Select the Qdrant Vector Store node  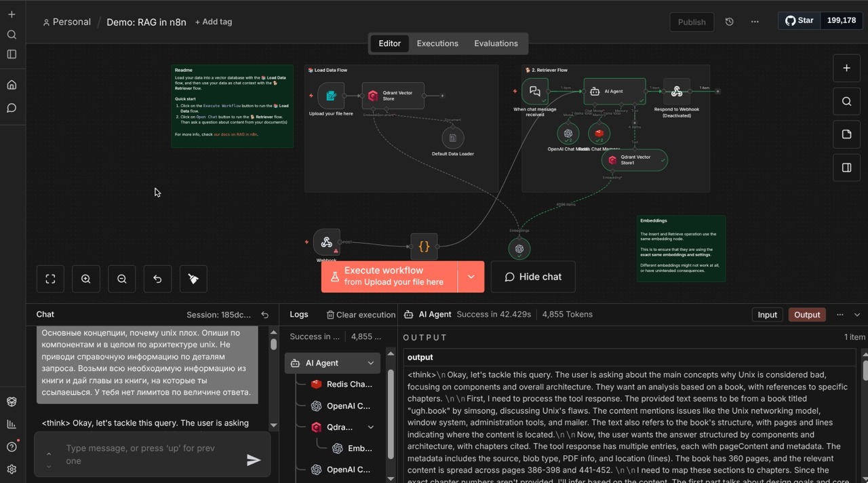(393, 96)
